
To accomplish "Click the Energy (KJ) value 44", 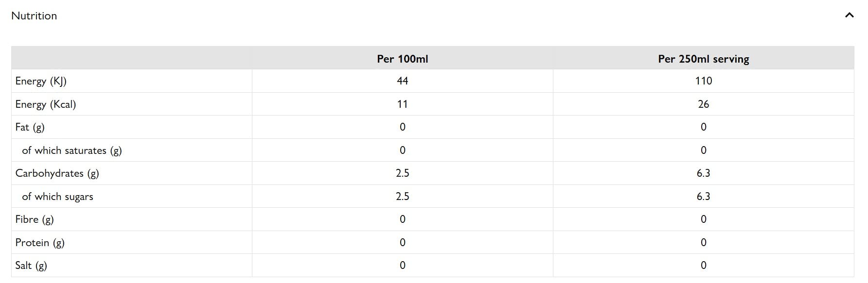I will [x=402, y=81].
